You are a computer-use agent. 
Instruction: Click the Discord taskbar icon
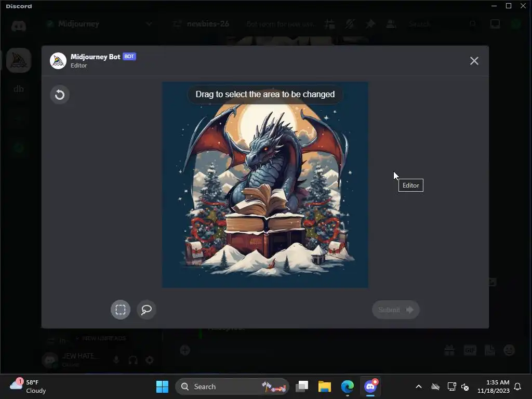(x=370, y=387)
